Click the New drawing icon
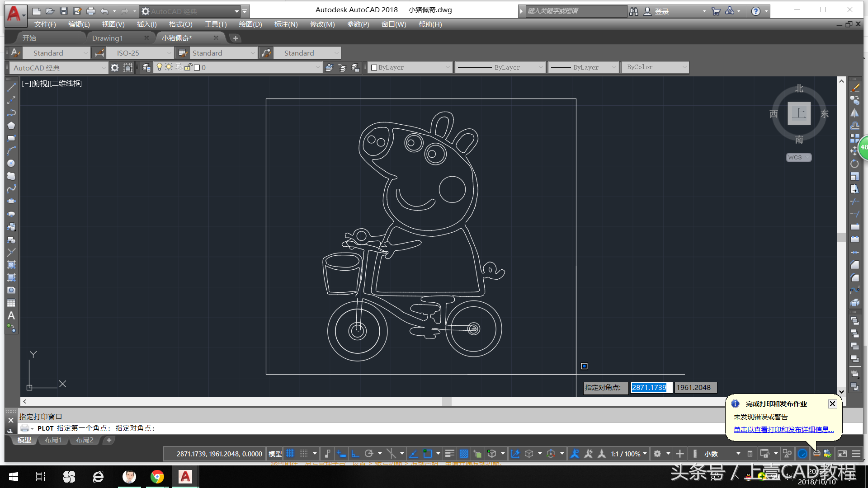 pyautogui.click(x=37, y=11)
